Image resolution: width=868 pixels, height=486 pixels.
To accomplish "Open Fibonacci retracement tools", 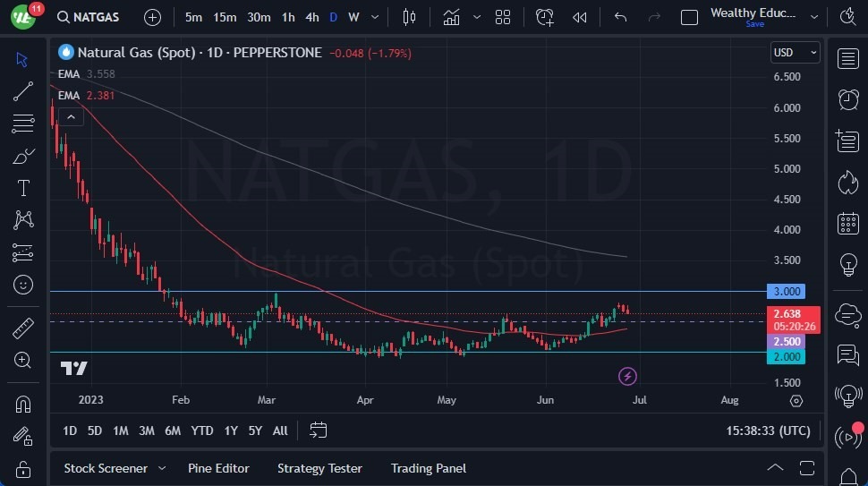I will point(22,124).
